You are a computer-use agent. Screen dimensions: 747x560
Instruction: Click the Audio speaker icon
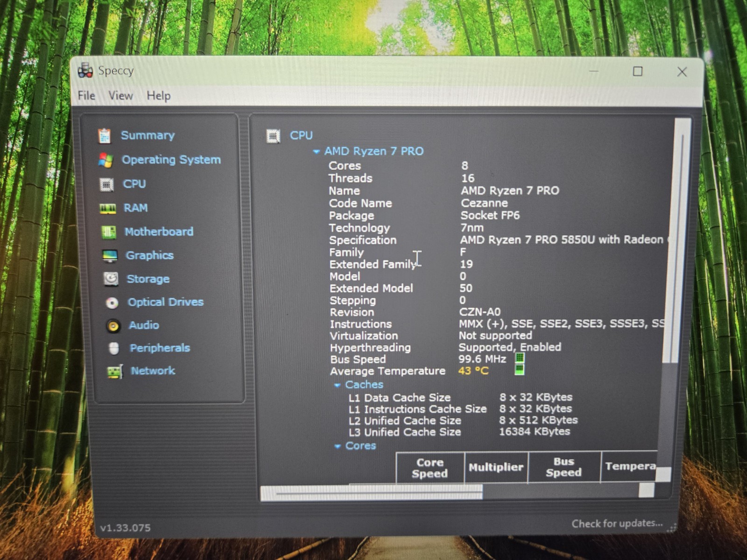pyautogui.click(x=113, y=326)
